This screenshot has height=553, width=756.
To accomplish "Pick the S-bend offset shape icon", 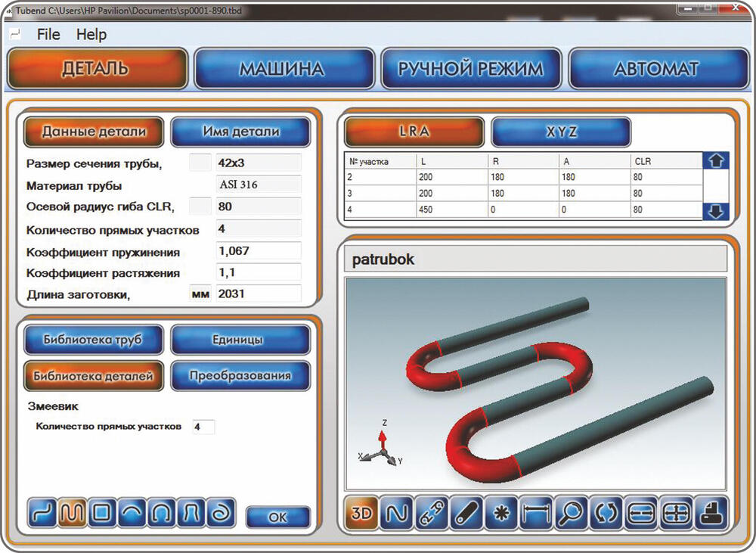I will (44, 514).
